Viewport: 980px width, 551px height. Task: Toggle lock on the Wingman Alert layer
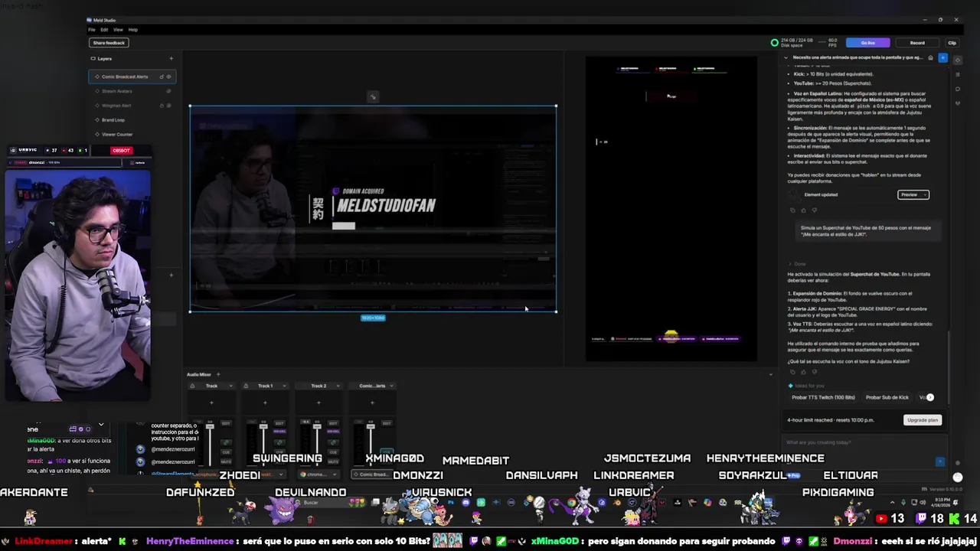pyautogui.click(x=161, y=106)
